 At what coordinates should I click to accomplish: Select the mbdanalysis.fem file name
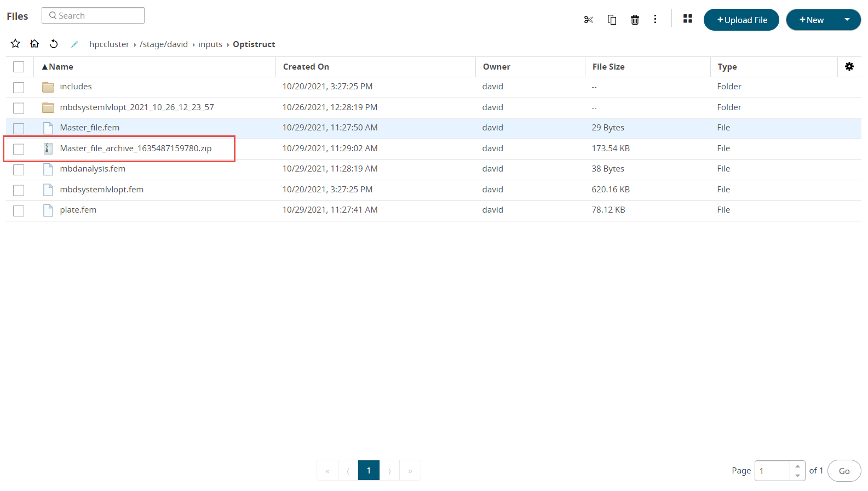tap(93, 169)
